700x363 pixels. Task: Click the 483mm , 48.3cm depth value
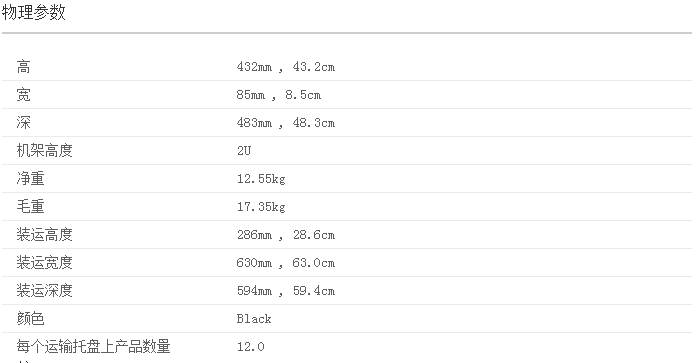286,123
